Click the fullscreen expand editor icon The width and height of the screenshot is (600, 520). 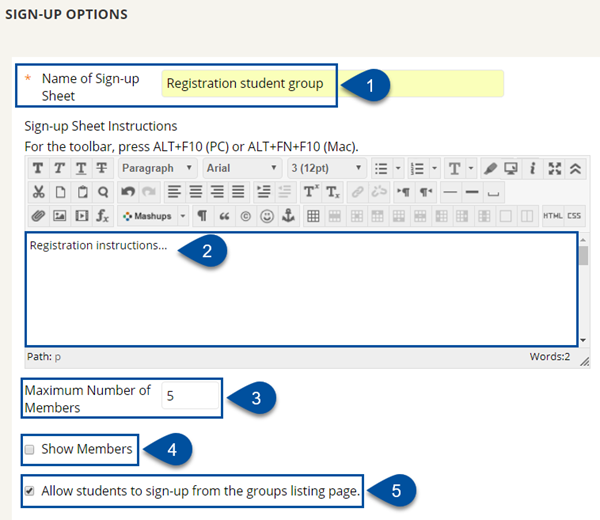pyautogui.click(x=554, y=168)
